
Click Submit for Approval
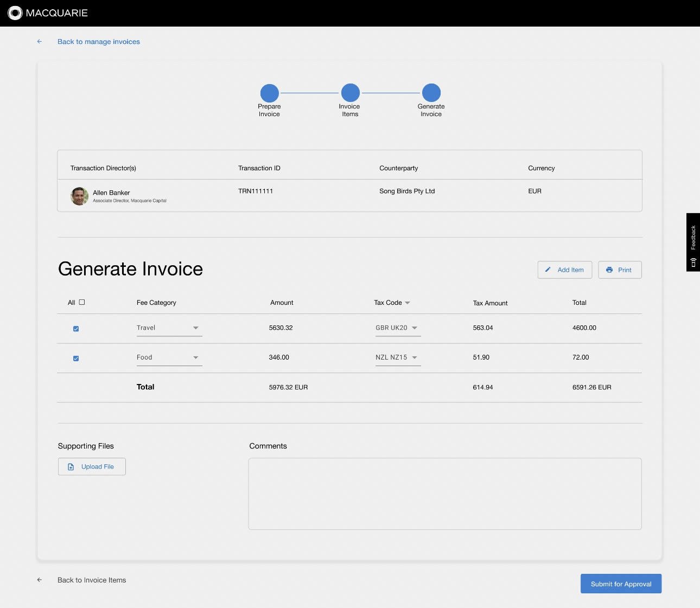(x=621, y=584)
